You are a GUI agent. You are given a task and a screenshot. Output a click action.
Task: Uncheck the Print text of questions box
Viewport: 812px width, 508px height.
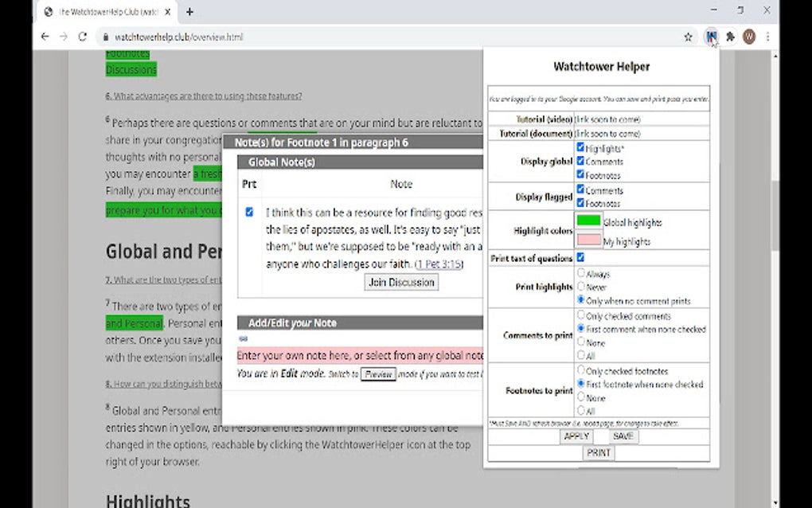point(580,257)
